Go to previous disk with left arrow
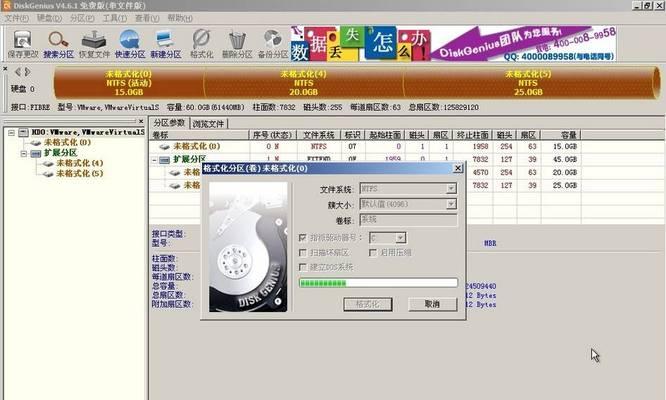The image size is (666, 400). (x=17, y=72)
